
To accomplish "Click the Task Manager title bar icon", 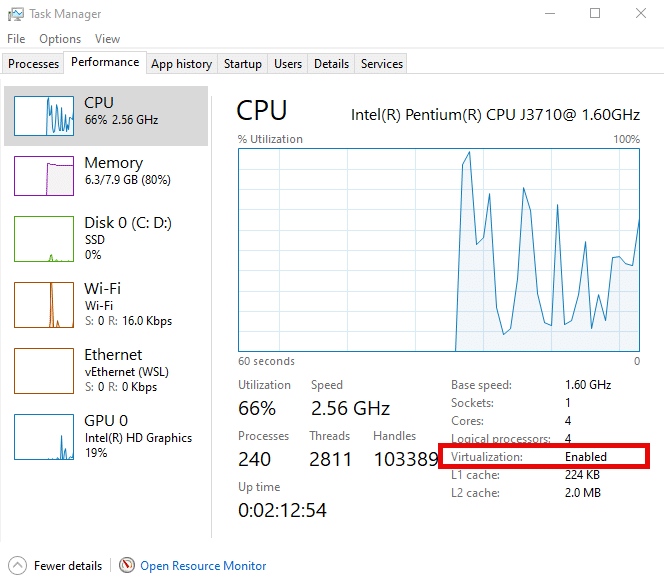I will click(x=16, y=14).
